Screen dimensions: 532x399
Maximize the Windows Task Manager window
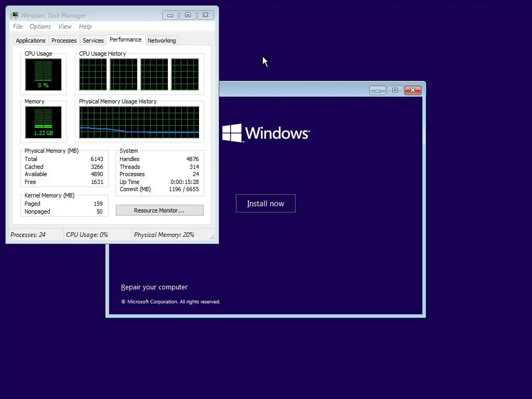188,15
